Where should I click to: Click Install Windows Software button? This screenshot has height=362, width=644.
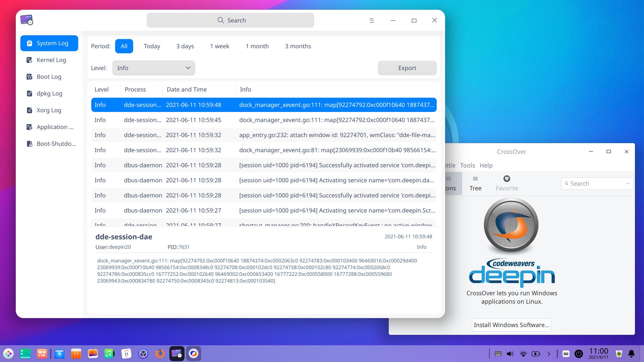coord(511,325)
